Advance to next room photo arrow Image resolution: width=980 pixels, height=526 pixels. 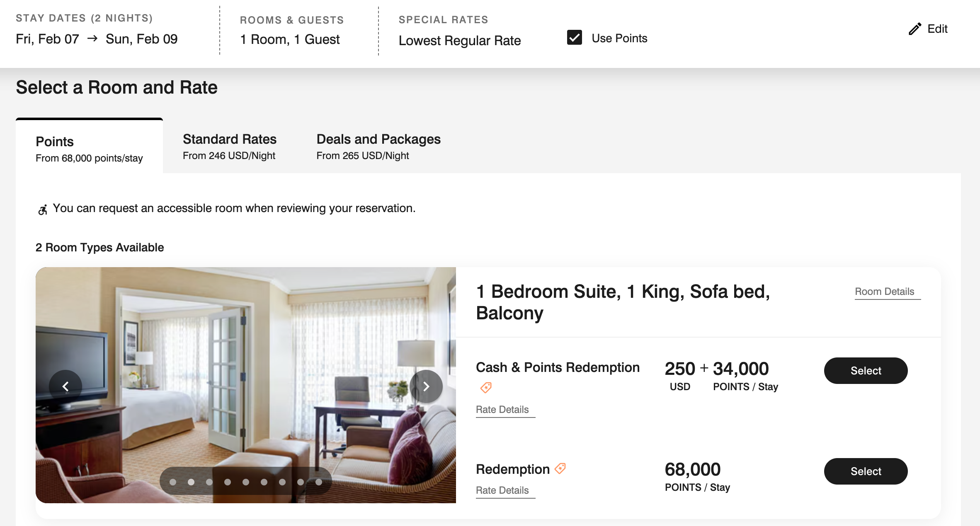(x=426, y=386)
